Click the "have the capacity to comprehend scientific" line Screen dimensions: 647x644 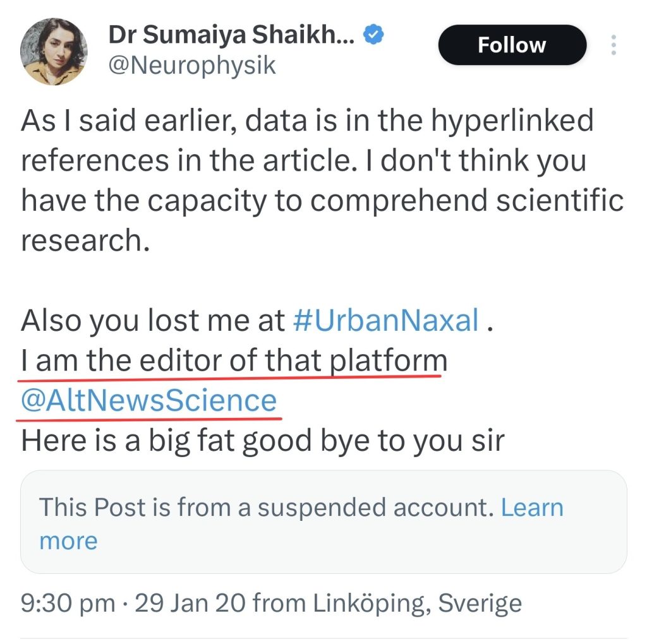point(322,201)
